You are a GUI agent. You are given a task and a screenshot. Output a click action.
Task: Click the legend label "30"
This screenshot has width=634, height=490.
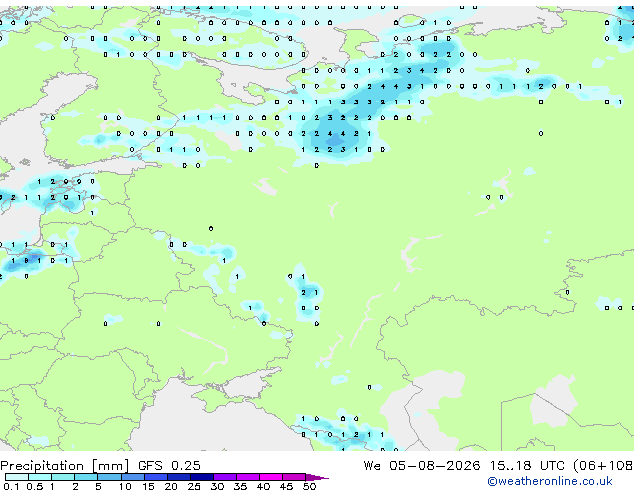(217, 486)
